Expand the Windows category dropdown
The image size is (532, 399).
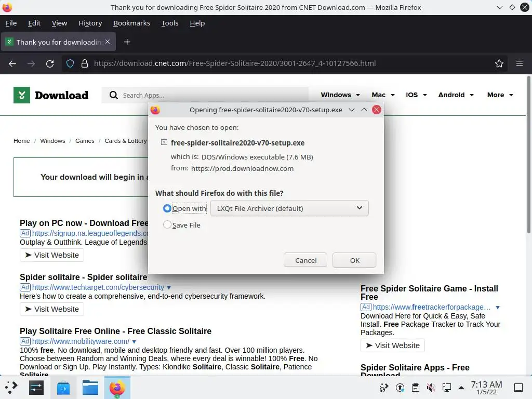click(x=358, y=96)
